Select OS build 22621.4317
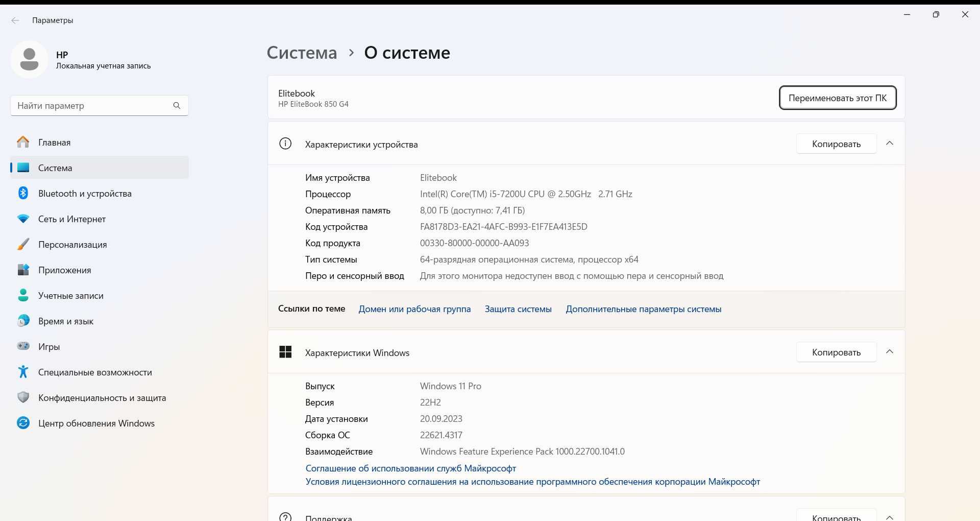This screenshot has width=980, height=521. coord(441,435)
